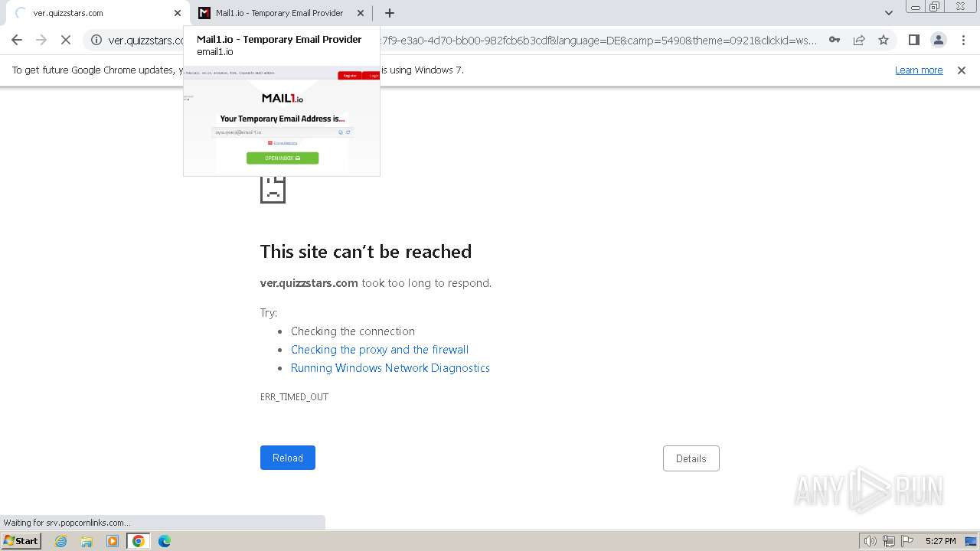This screenshot has height=551, width=980.
Task: Open network status tray icon
Action: pos(889,541)
